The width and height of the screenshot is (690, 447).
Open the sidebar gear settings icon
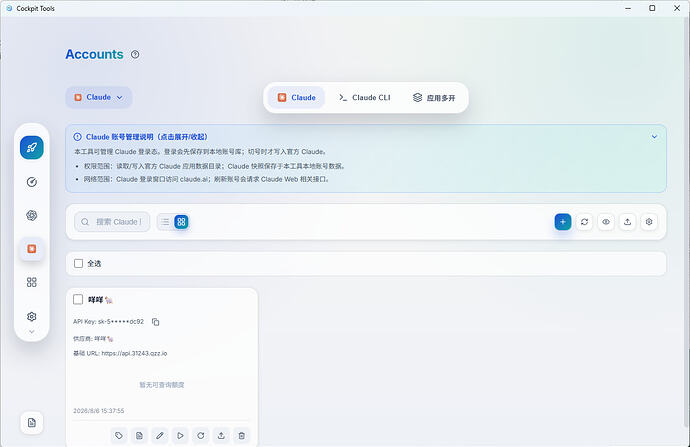point(32,316)
